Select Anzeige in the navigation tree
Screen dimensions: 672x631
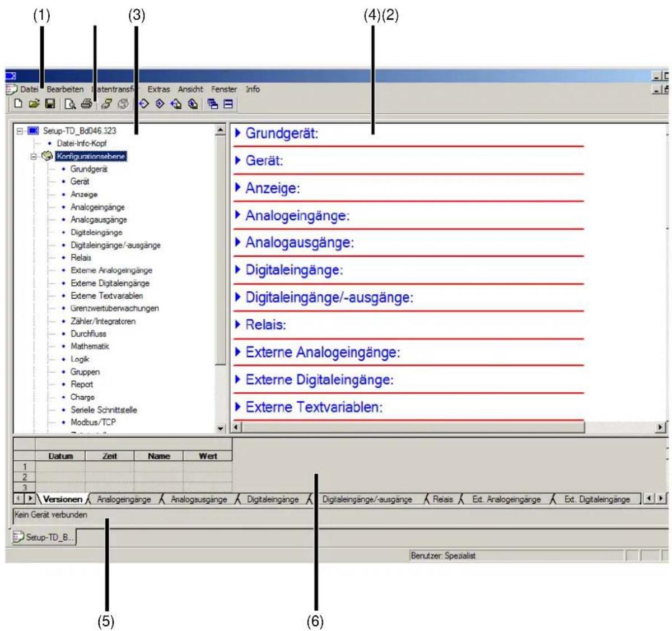(x=84, y=194)
